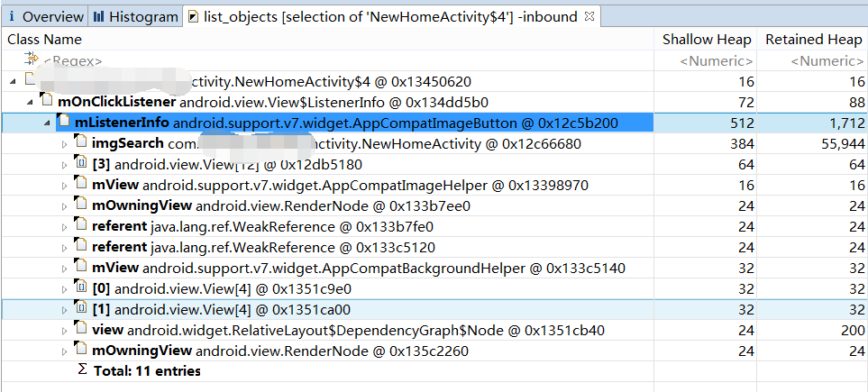Collapse the NewHomeActivity$4 root node
The image size is (868, 392).
[x=13, y=82]
